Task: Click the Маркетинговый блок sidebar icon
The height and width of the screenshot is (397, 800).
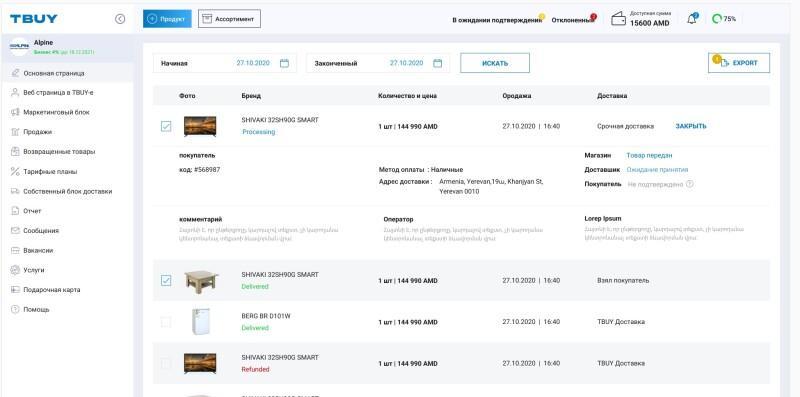Action: (x=15, y=112)
